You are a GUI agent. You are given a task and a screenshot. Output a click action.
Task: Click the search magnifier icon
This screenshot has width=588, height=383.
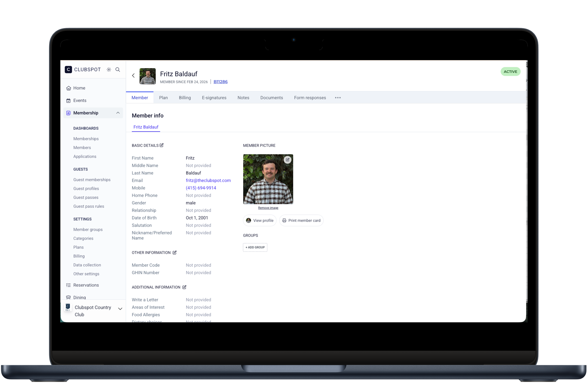(118, 70)
